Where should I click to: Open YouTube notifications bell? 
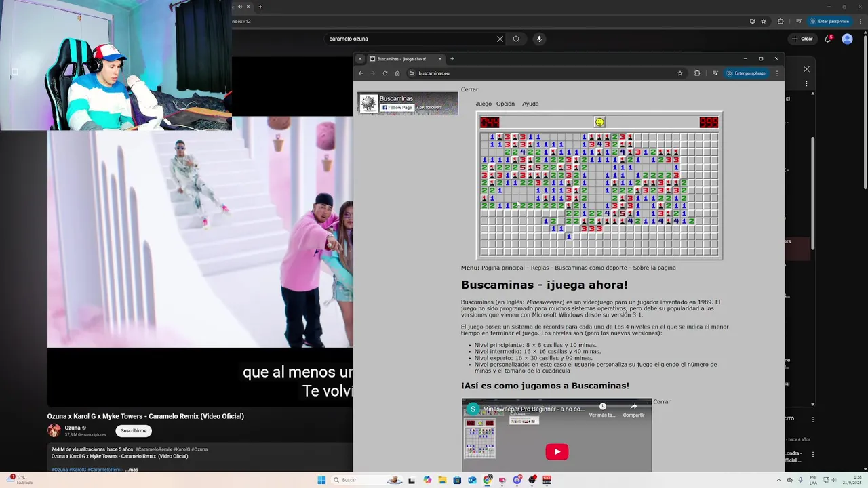[x=828, y=39]
